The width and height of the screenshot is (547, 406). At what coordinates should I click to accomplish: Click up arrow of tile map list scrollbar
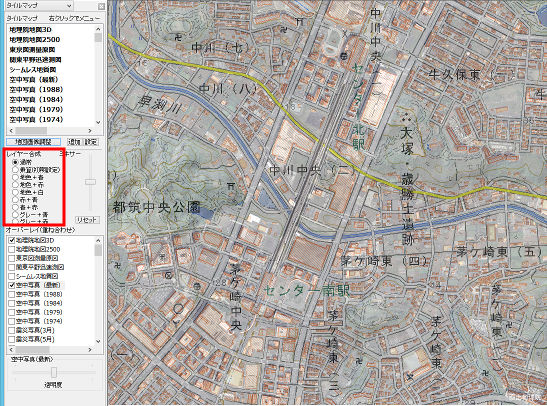98,29
